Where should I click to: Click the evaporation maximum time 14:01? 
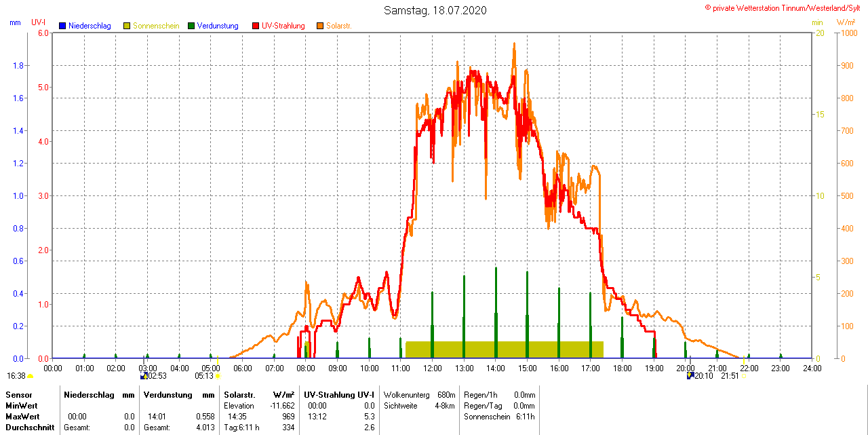157,417
